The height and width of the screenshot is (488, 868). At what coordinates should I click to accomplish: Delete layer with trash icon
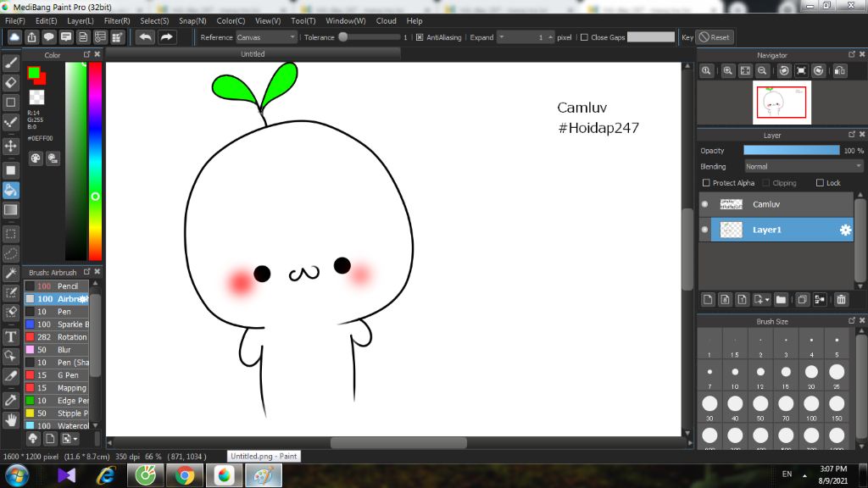pos(841,299)
